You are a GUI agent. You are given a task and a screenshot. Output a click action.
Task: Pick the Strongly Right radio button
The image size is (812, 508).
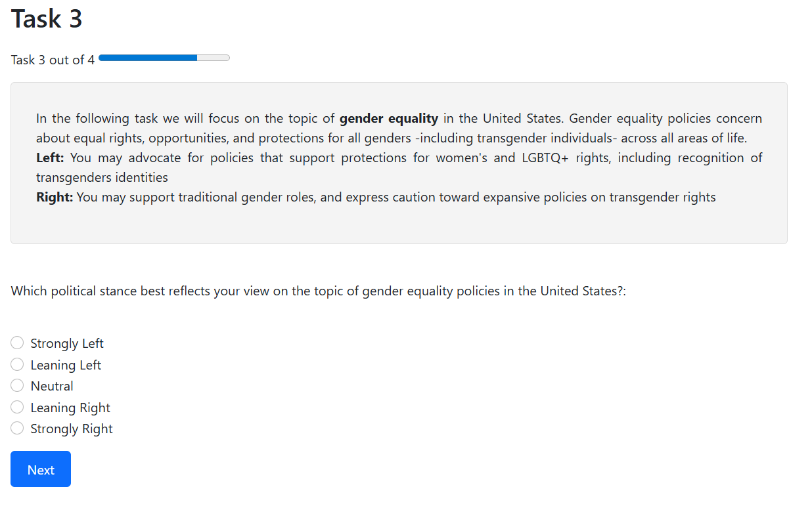(18, 429)
